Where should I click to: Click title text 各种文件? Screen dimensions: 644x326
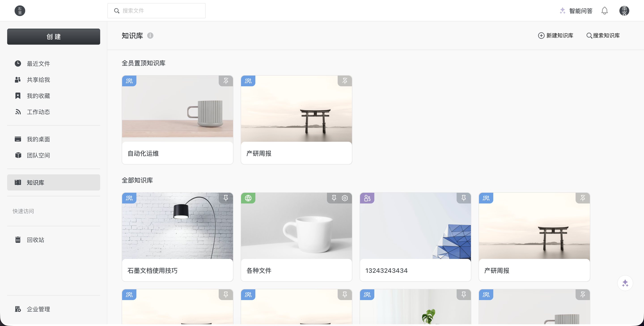point(259,271)
